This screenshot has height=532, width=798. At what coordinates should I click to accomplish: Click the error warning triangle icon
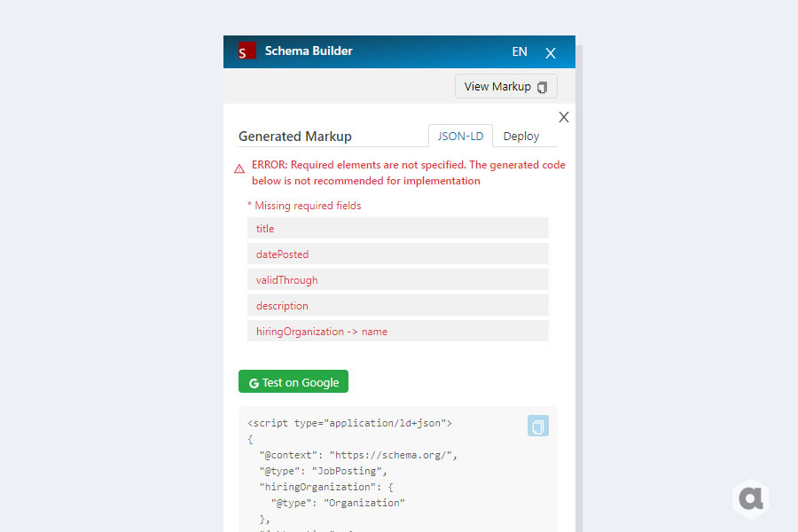[x=239, y=169]
